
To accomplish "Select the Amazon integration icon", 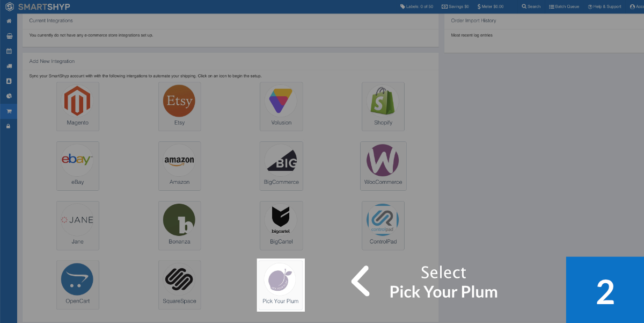I will pos(179,166).
